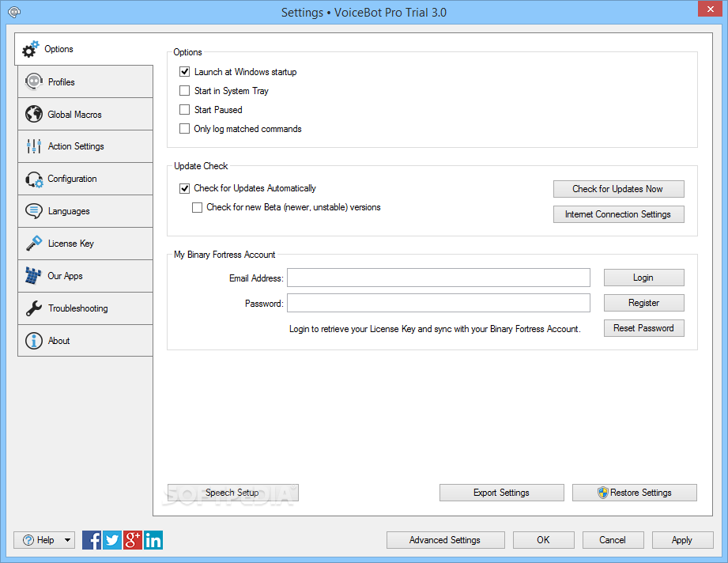The height and width of the screenshot is (563, 728).
Task: Click Restore Settings with shield icon
Action: [x=634, y=493]
